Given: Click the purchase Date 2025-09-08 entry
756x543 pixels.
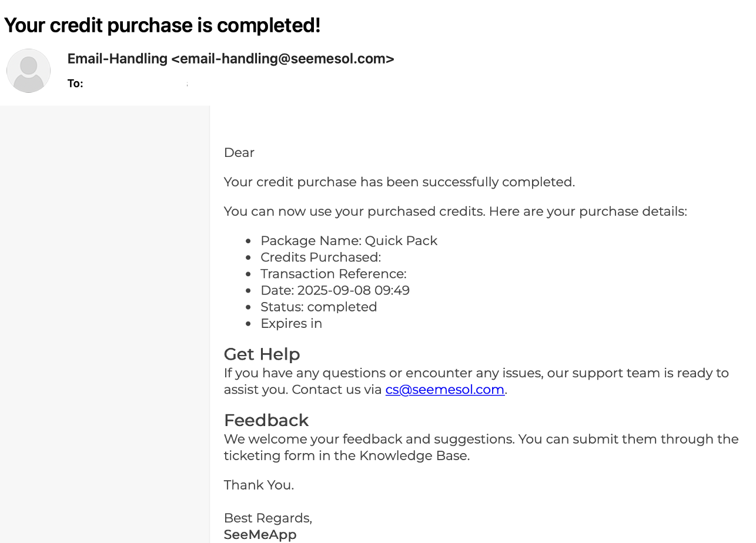Looking at the screenshot, I should point(334,290).
